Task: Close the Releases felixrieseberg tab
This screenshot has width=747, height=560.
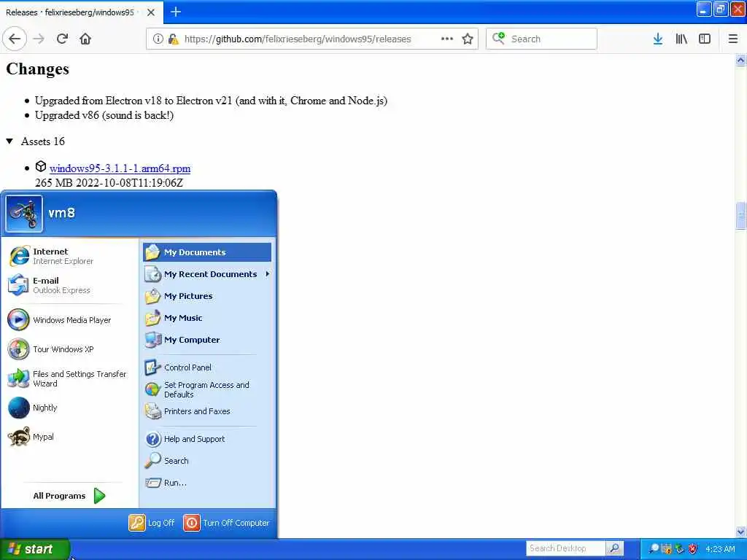Action: point(150,12)
